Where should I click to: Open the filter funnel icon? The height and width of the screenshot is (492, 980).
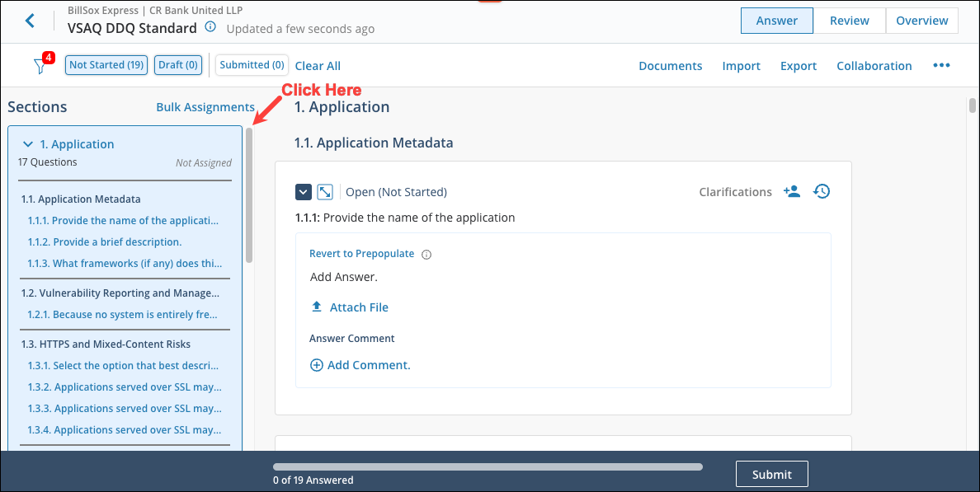pyautogui.click(x=40, y=67)
